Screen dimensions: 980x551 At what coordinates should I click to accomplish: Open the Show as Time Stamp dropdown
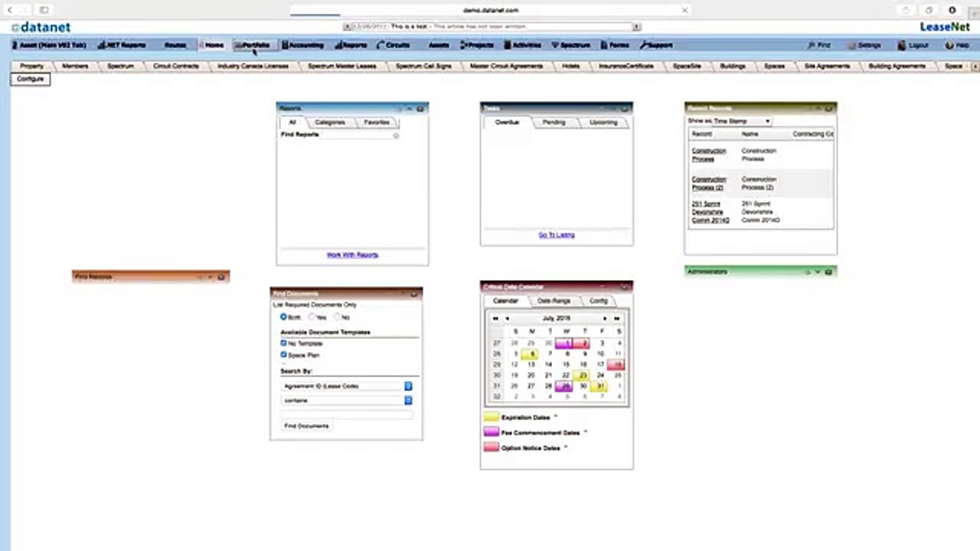click(741, 121)
